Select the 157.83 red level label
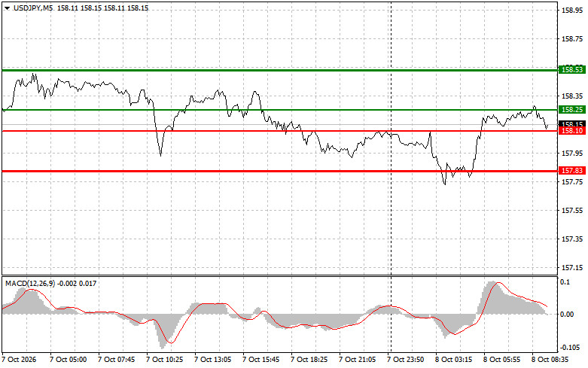The image size is (588, 368). pyautogui.click(x=572, y=171)
